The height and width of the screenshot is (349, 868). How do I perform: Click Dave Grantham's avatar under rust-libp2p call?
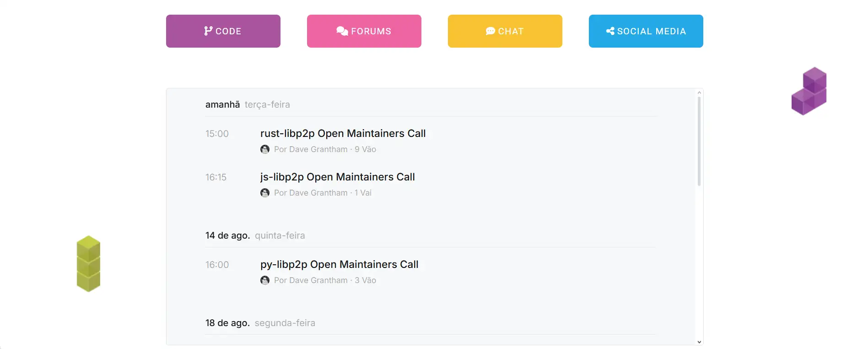click(265, 149)
